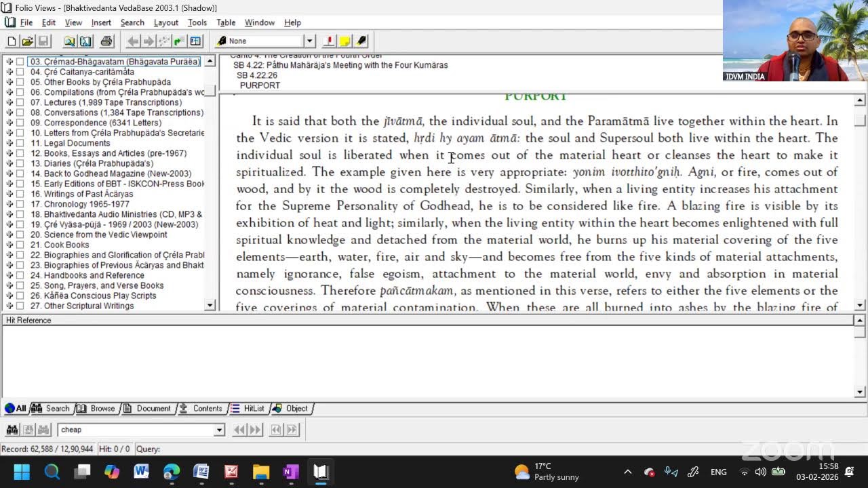
Task: Click the New file toolbar icon
Action: pyautogui.click(x=12, y=41)
